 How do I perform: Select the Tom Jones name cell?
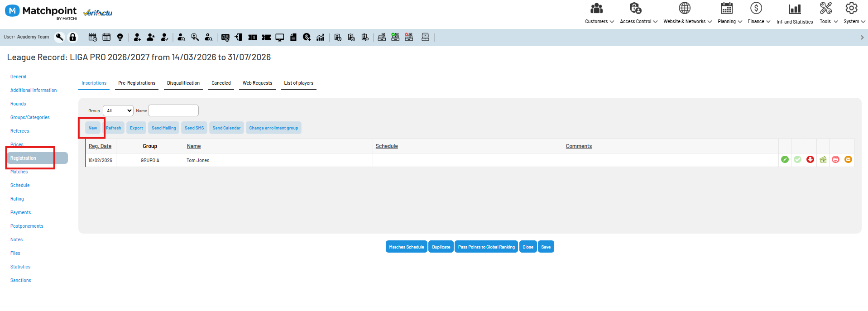coord(278,160)
